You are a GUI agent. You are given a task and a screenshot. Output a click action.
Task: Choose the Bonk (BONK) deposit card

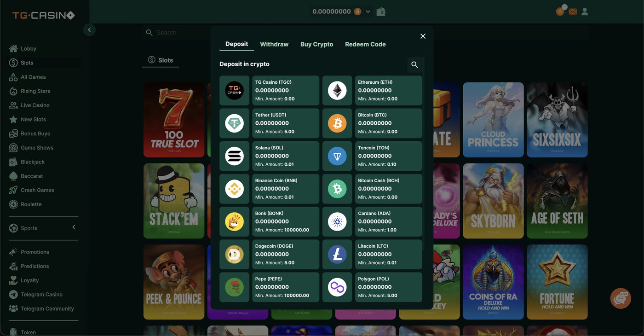point(286,221)
